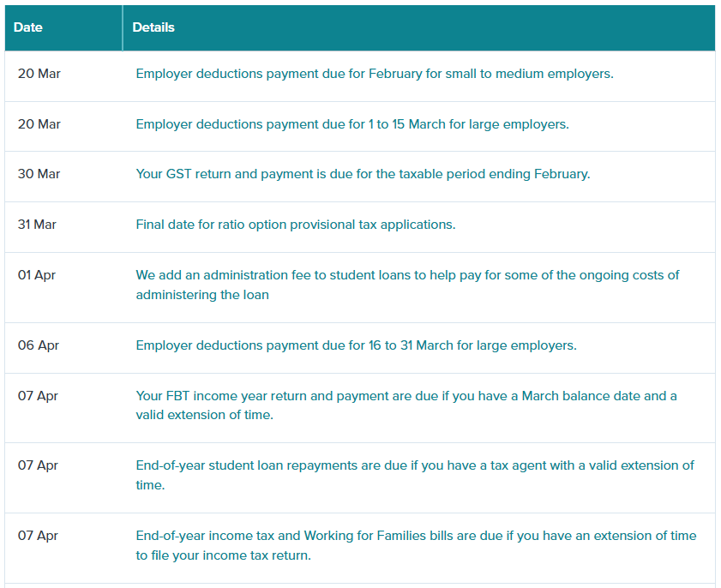Click the Date column header
Viewport: 721px width, 588px height.
28,27
